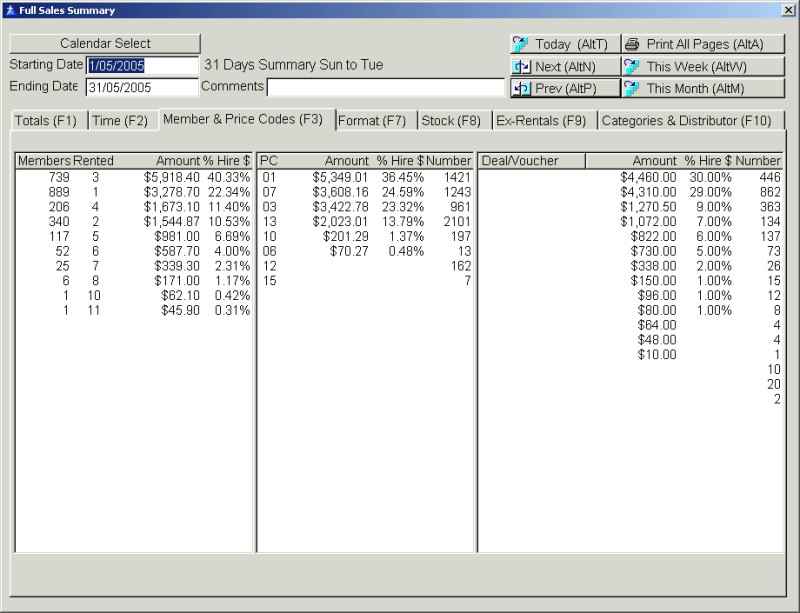The width and height of the screenshot is (800, 613).
Task: Switch to Categories & Distributor (F10) tab
Action: [686, 121]
